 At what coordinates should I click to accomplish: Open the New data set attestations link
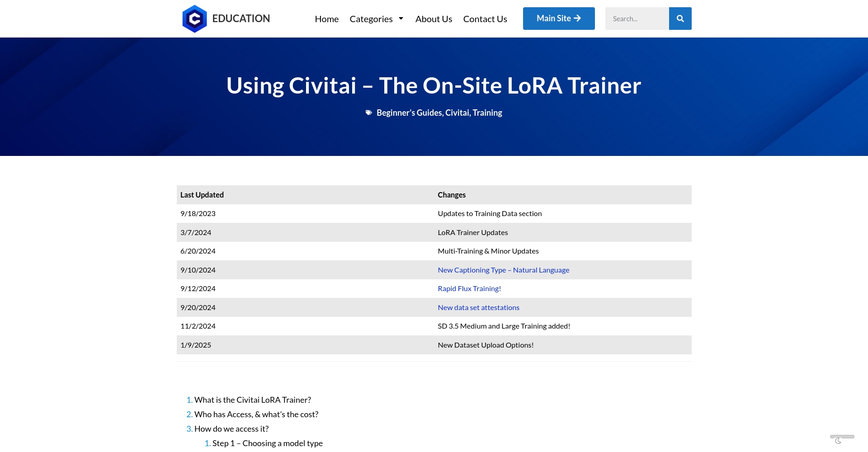coord(478,308)
